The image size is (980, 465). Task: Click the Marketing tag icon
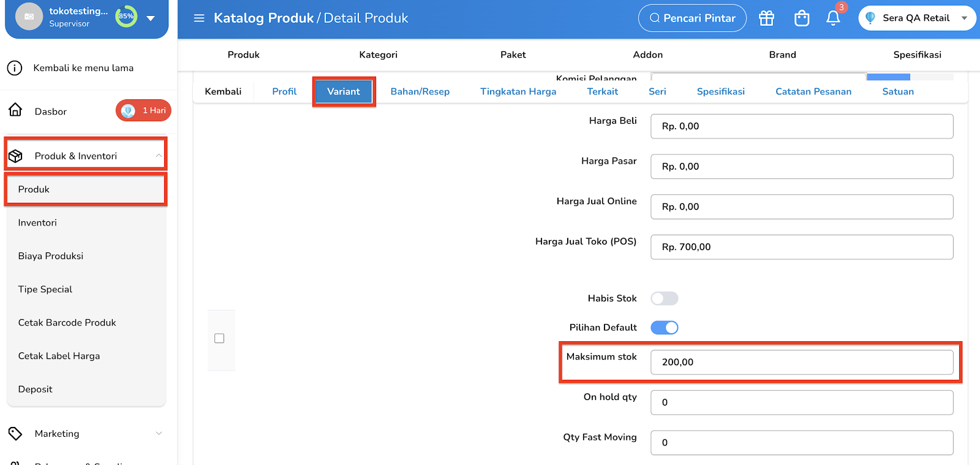[x=15, y=434]
